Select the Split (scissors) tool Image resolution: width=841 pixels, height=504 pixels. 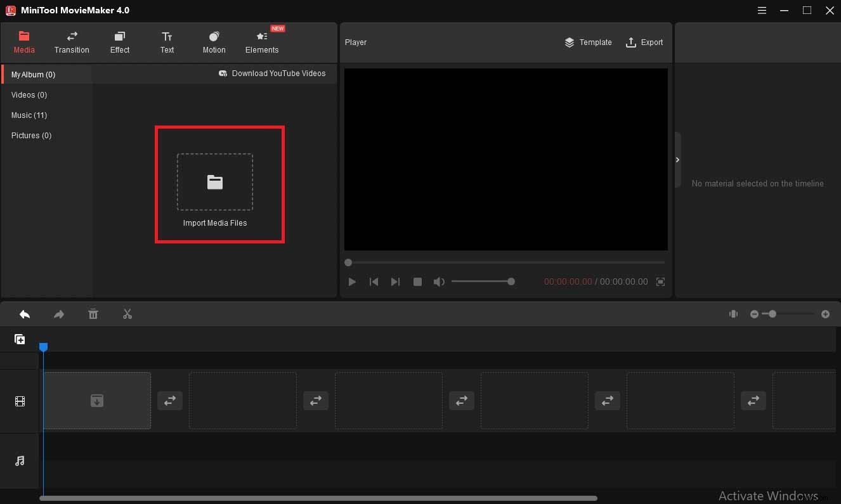pyautogui.click(x=127, y=314)
